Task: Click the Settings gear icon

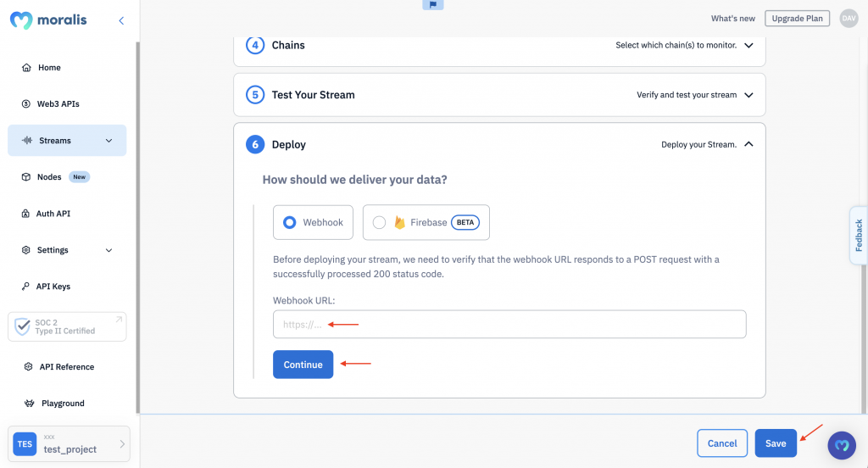Action: tap(26, 250)
